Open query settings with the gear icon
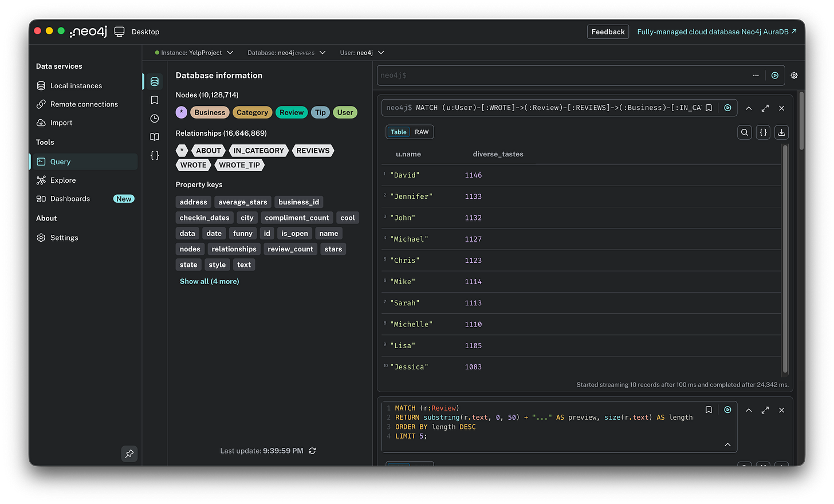The width and height of the screenshot is (834, 504). point(794,75)
